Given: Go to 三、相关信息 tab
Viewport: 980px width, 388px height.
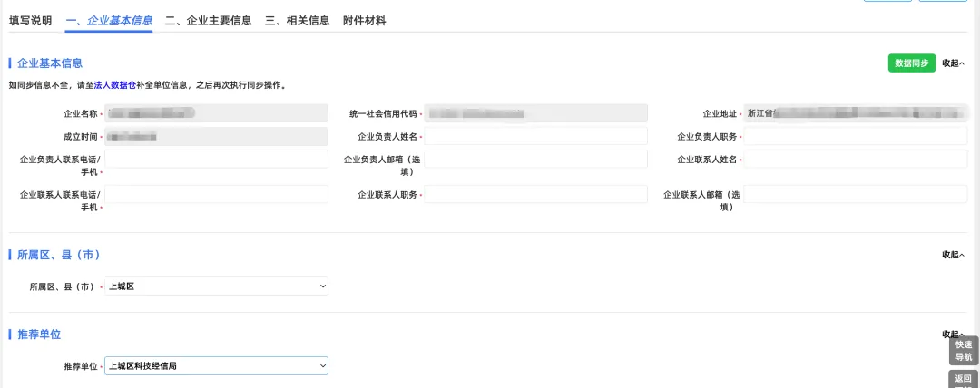Looking at the screenshot, I should click(298, 20).
